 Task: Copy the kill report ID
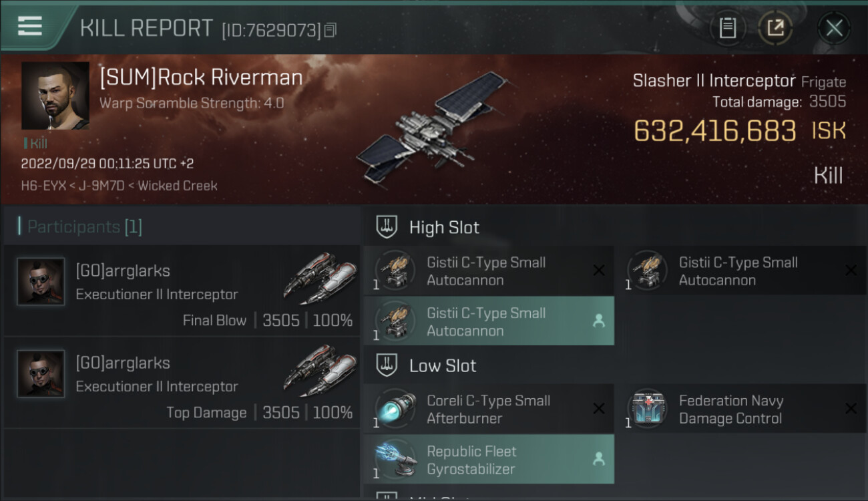pos(331,30)
